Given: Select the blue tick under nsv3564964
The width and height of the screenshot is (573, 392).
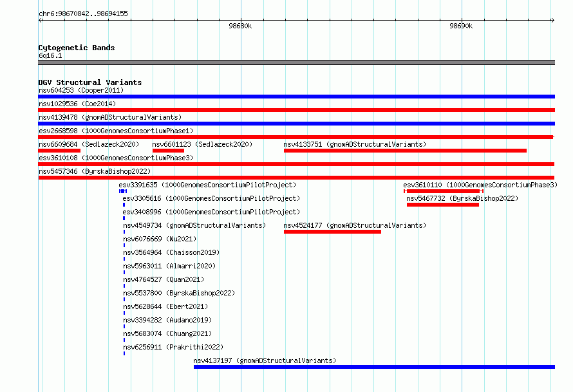Looking at the screenshot, I should [x=124, y=259].
